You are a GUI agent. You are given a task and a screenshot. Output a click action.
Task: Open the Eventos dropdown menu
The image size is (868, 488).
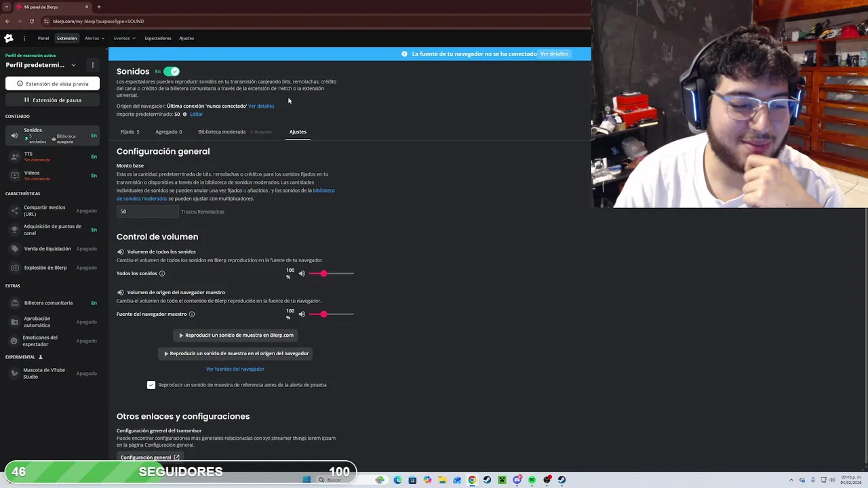(125, 38)
